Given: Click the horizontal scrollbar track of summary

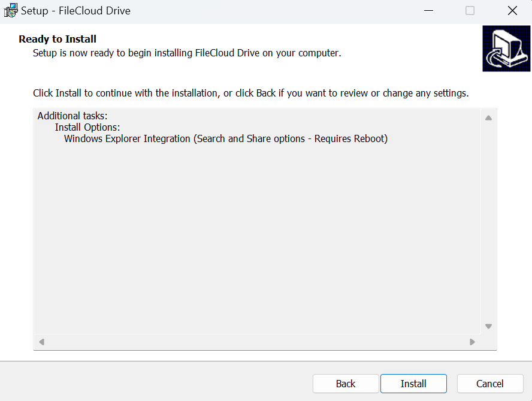Looking at the screenshot, I should point(256,342).
